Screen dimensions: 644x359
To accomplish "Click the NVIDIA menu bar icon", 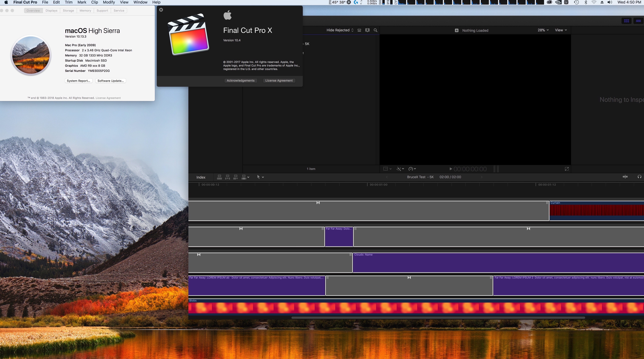I will tap(558, 2).
